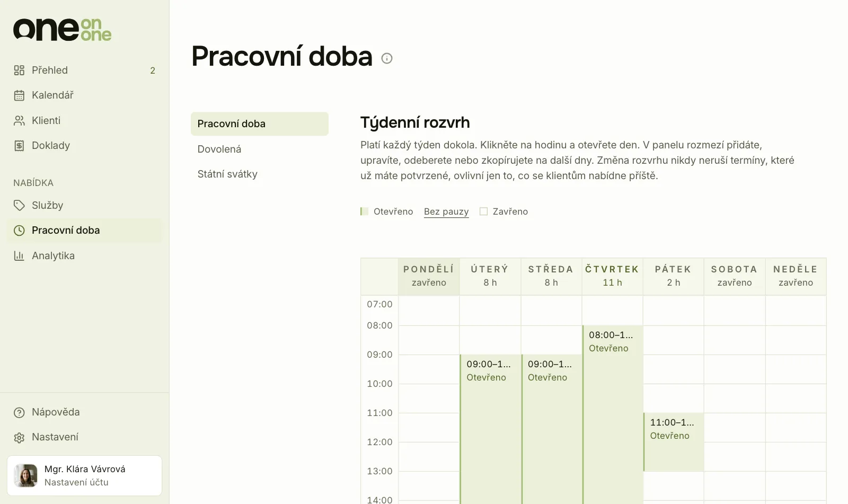Open the Kalendář calendar icon

(x=19, y=95)
